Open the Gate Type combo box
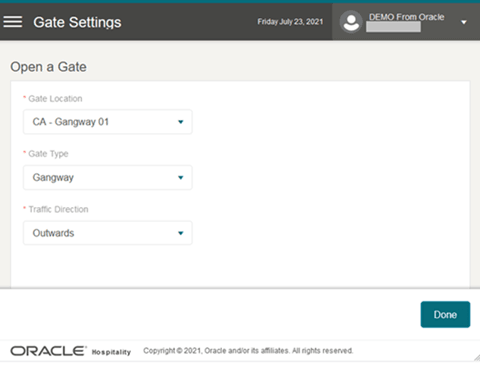The height and width of the screenshot is (378, 480). click(108, 177)
